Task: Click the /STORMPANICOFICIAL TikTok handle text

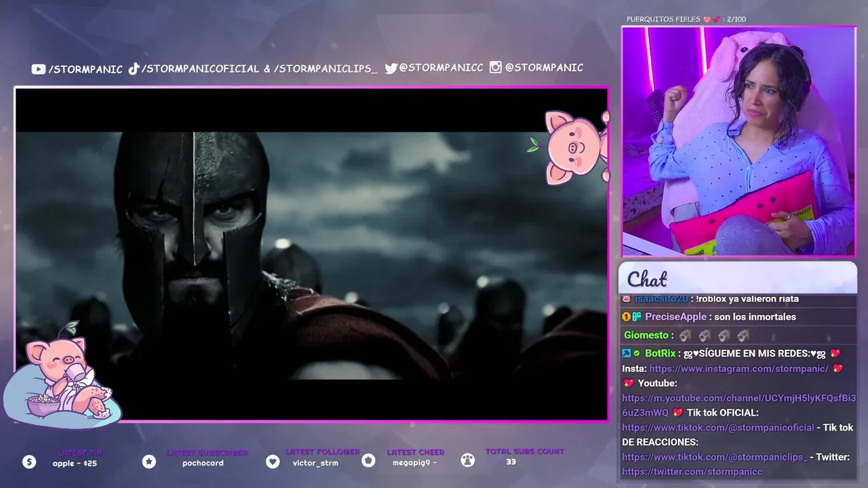Action: [x=201, y=68]
